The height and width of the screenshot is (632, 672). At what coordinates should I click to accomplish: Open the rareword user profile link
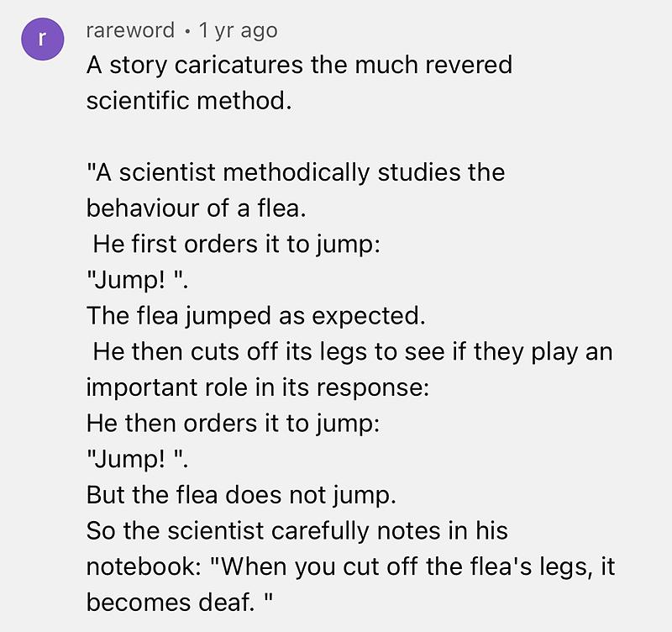pyautogui.click(x=130, y=31)
